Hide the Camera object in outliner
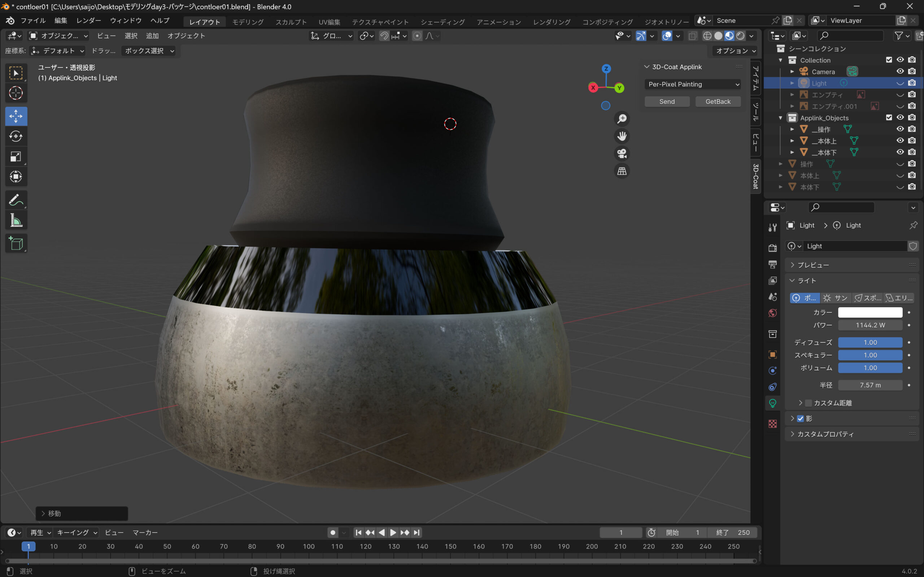Image resolution: width=924 pixels, height=577 pixels. click(900, 71)
